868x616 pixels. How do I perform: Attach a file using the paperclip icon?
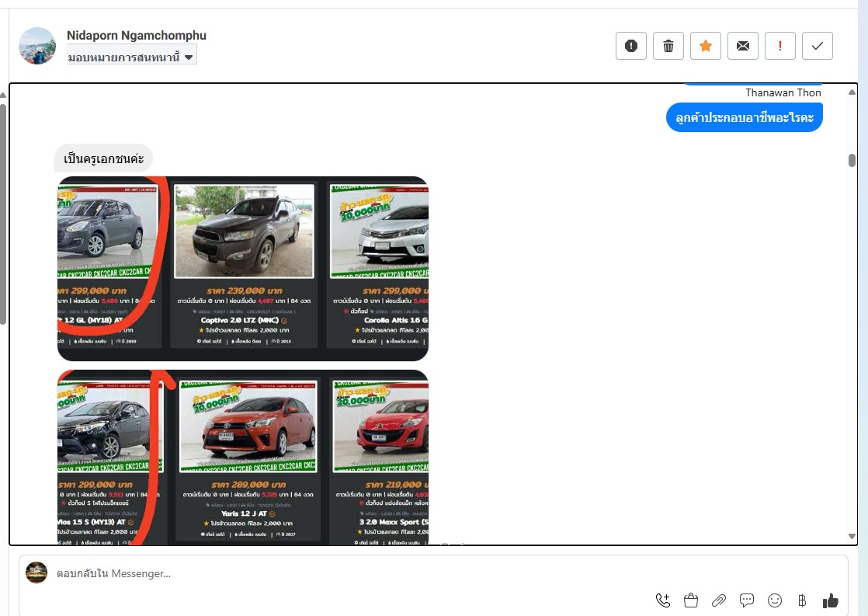tap(718, 600)
